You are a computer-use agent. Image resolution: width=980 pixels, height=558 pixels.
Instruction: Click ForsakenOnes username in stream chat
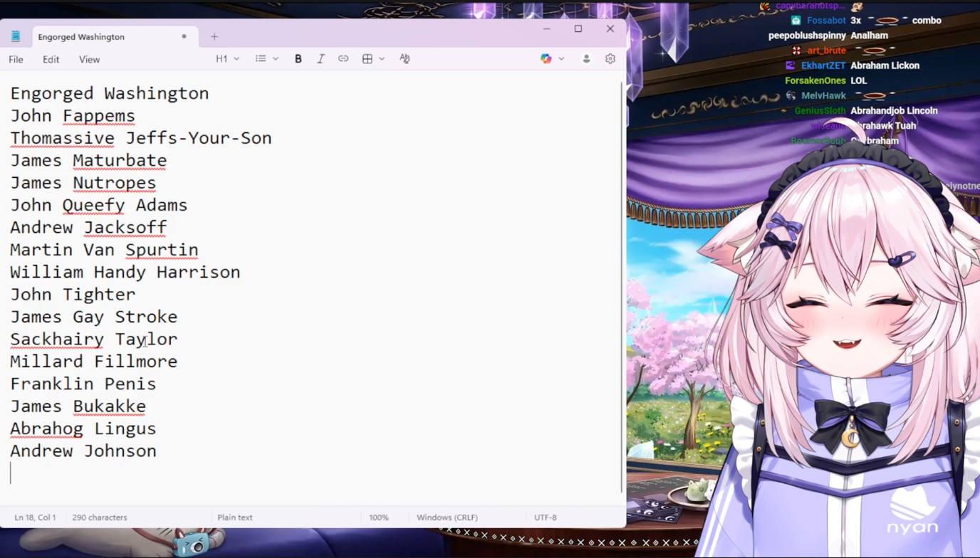[x=815, y=80]
